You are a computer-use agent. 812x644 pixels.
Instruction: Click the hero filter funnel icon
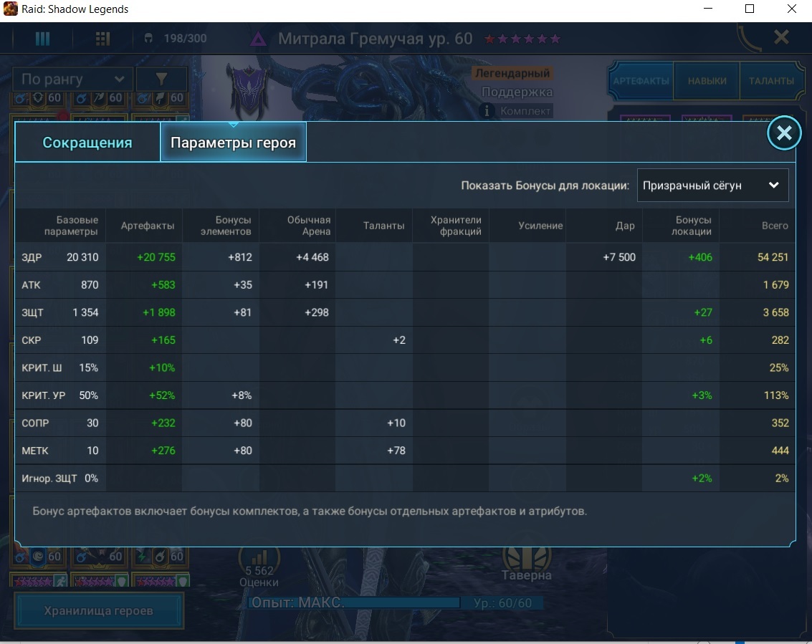coord(161,80)
